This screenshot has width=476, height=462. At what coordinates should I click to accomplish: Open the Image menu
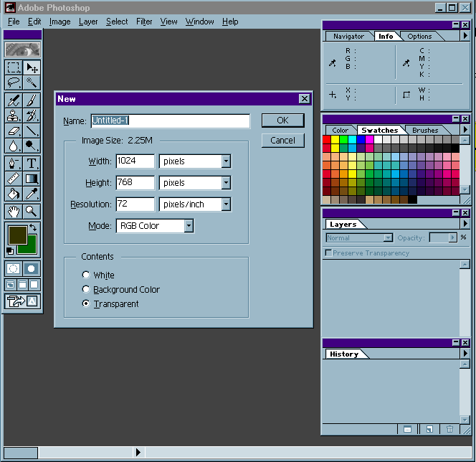coord(59,22)
